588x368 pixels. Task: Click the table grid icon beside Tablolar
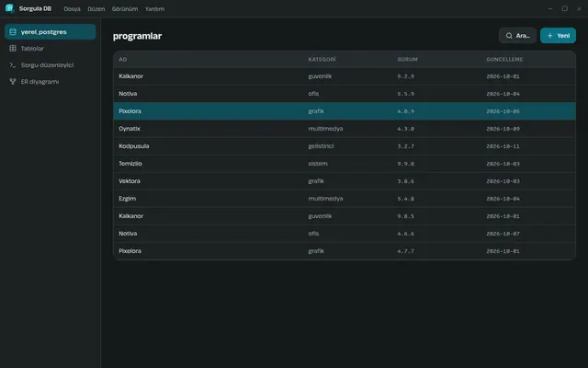[13, 49]
